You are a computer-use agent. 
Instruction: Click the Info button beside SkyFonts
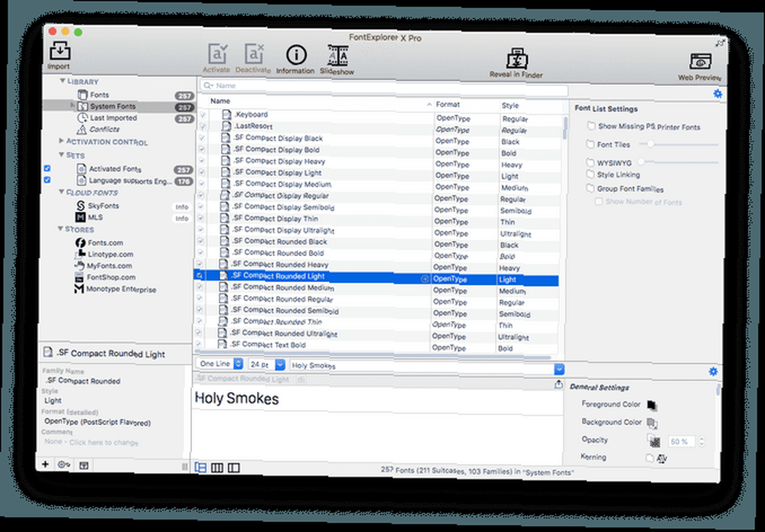pos(181,206)
